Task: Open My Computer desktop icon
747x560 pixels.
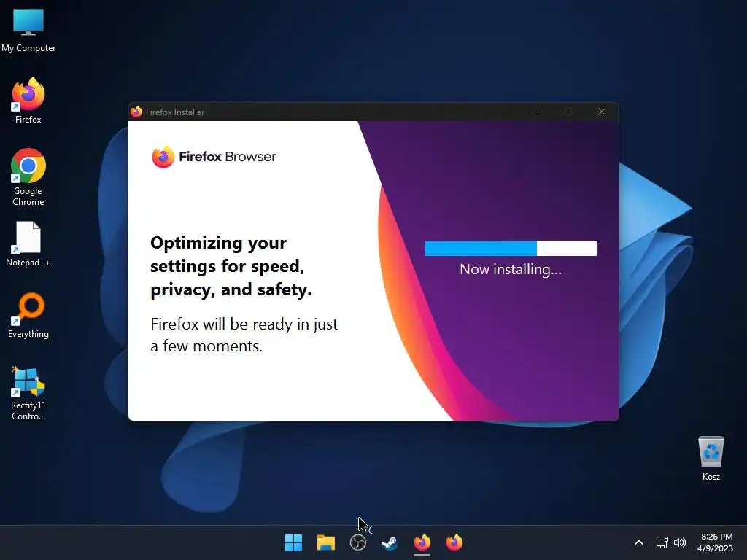Action: coord(28,31)
